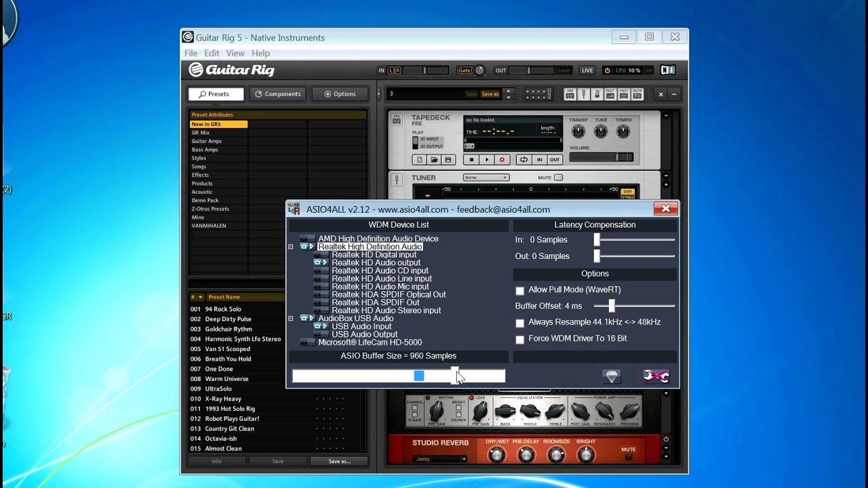Click the Tapedeck VOLUME slider
The image size is (868, 488).
point(601,157)
